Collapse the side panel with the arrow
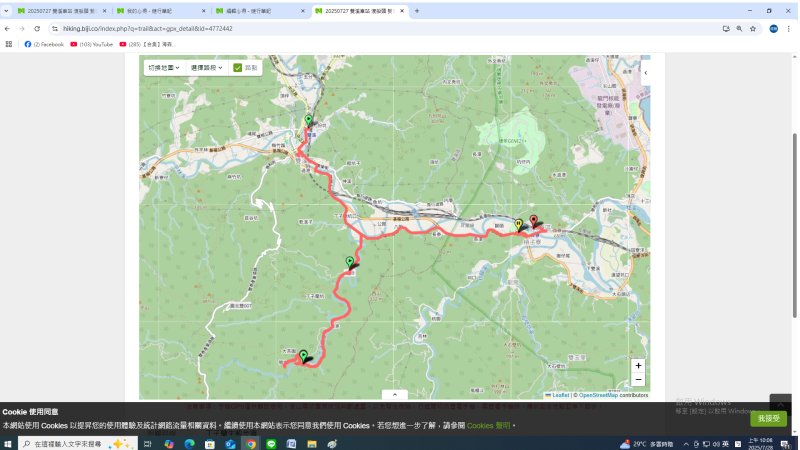 [645, 73]
